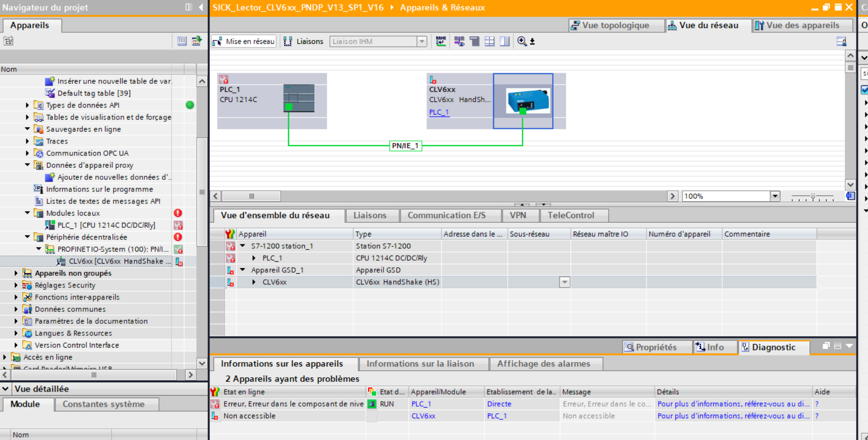Switch to Vue topologique tab

[x=616, y=25]
